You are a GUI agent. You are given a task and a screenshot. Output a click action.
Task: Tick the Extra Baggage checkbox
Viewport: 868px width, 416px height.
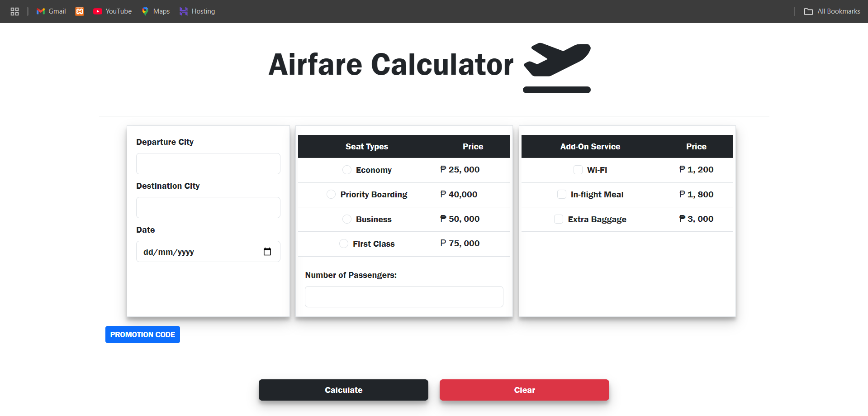pyautogui.click(x=559, y=219)
